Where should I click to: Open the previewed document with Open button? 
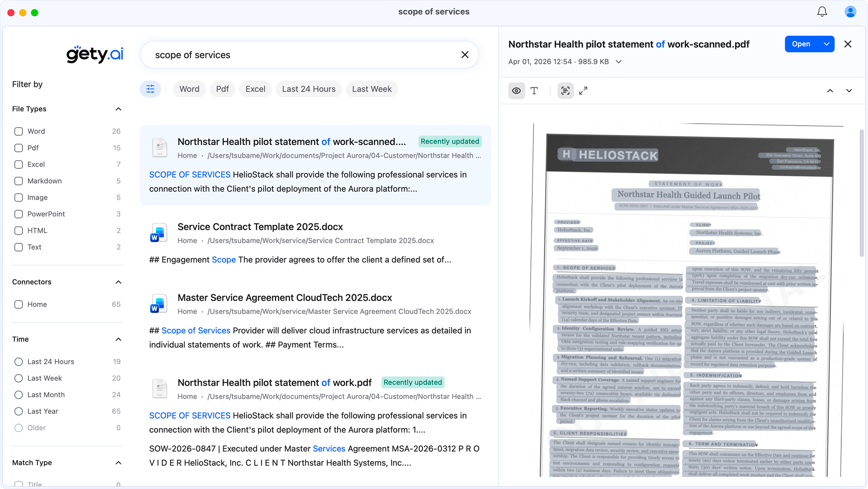(801, 44)
